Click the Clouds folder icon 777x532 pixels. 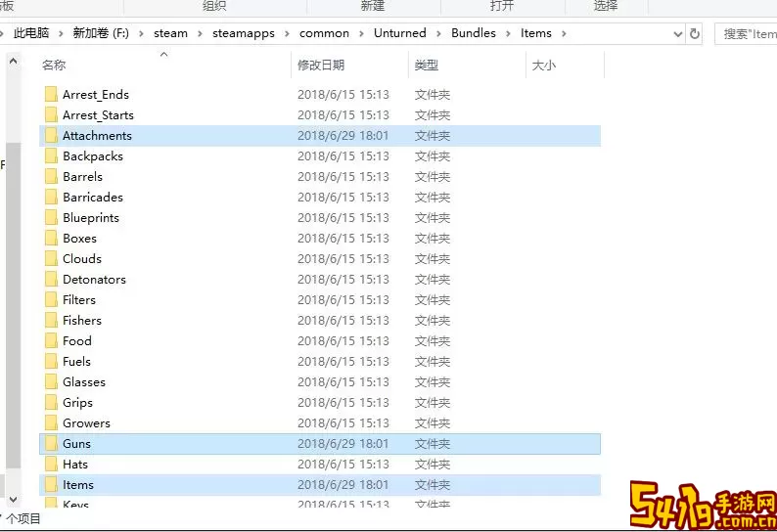pos(51,258)
